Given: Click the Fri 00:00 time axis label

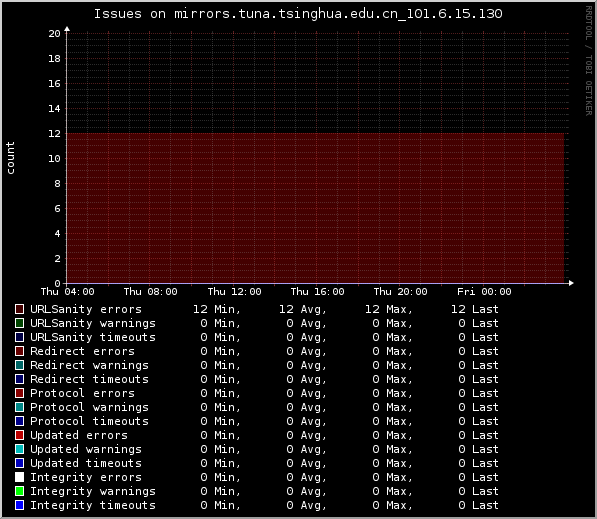Looking at the screenshot, I should click(x=484, y=292).
